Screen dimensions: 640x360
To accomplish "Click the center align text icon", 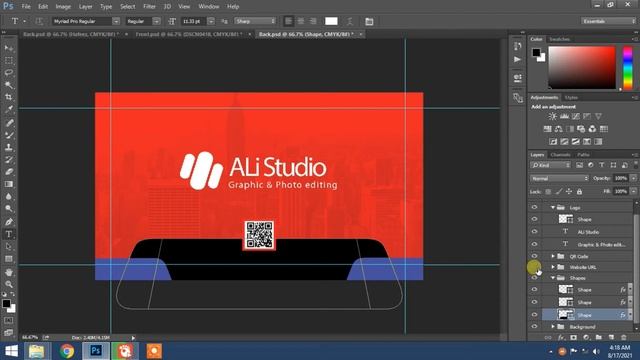I will point(301,21).
